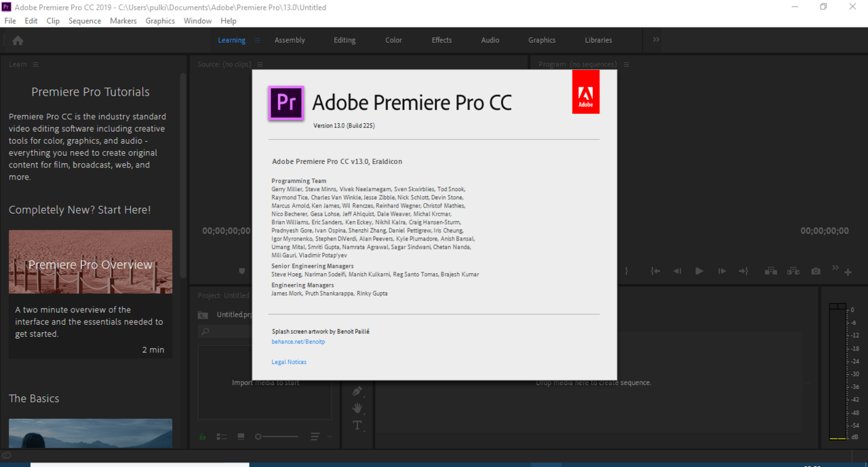
Task: Open the behance.net/Benoitp link
Action: 298,342
